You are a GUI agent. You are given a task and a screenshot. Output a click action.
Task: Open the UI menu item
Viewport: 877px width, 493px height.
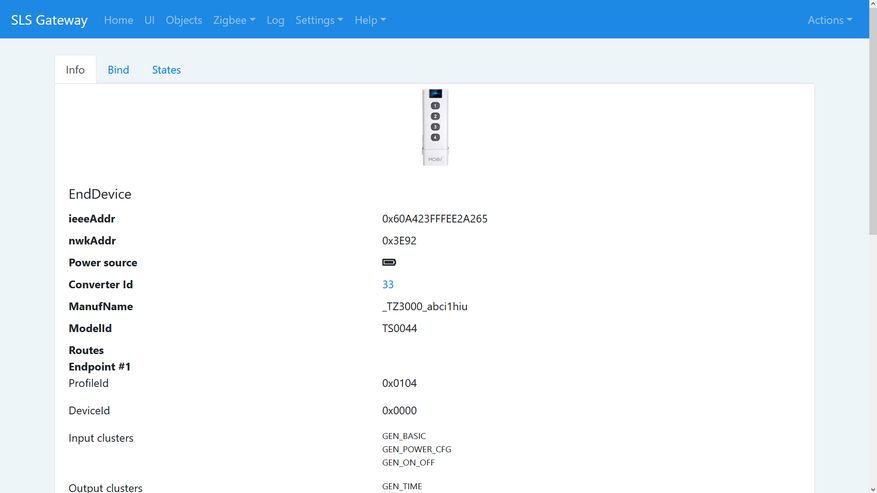[x=149, y=20]
